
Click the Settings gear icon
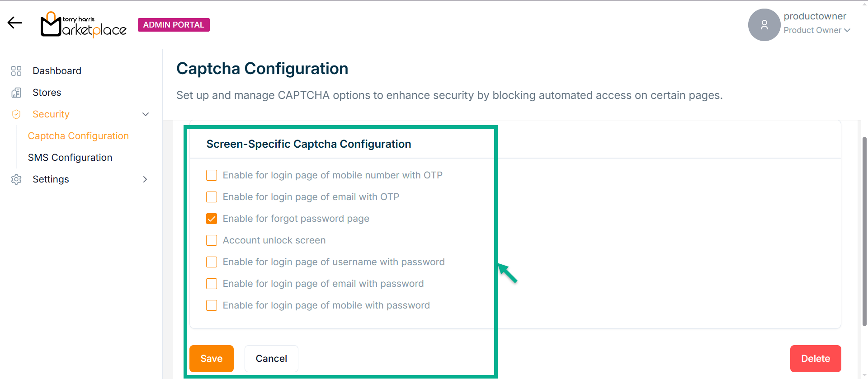(x=16, y=179)
